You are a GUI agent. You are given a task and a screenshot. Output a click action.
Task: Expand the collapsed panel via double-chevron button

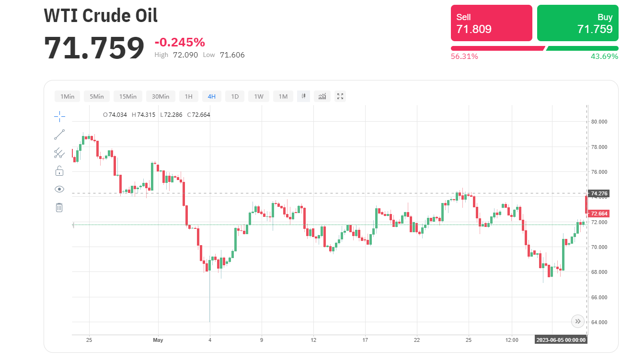(x=578, y=321)
